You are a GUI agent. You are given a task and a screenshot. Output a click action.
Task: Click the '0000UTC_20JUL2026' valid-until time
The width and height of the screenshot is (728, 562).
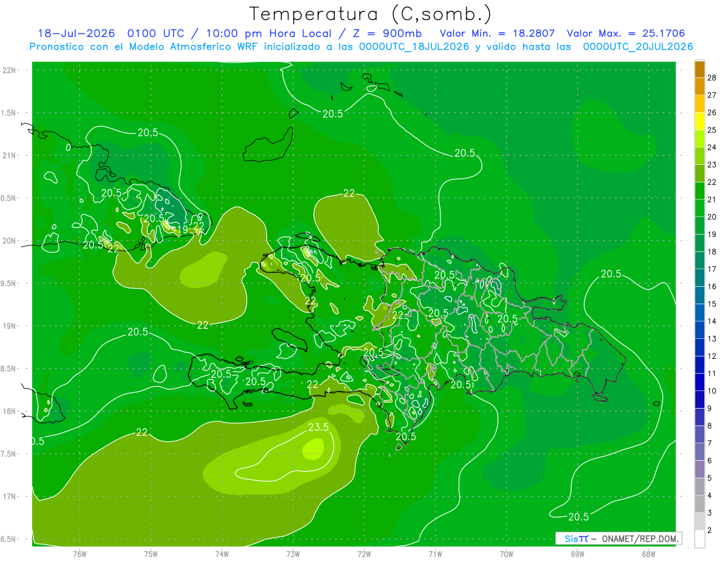click(638, 47)
